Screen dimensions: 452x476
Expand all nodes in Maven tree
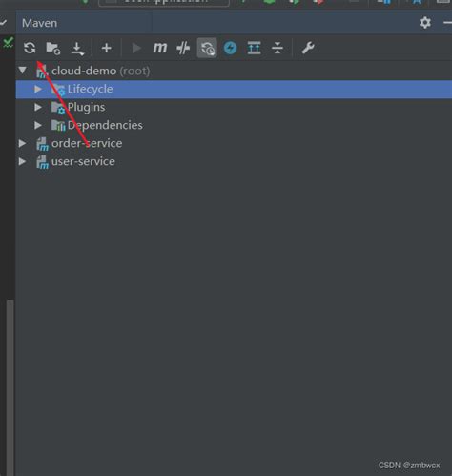click(x=254, y=48)
